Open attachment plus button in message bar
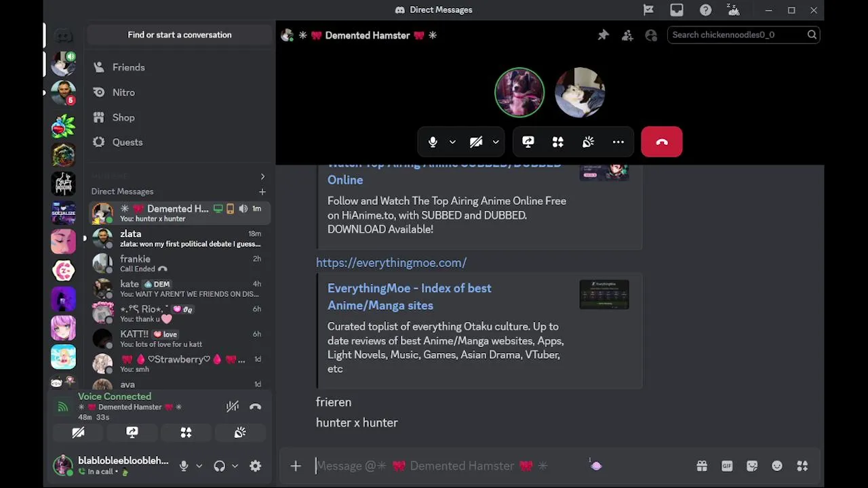 click(x=296, y=466)
